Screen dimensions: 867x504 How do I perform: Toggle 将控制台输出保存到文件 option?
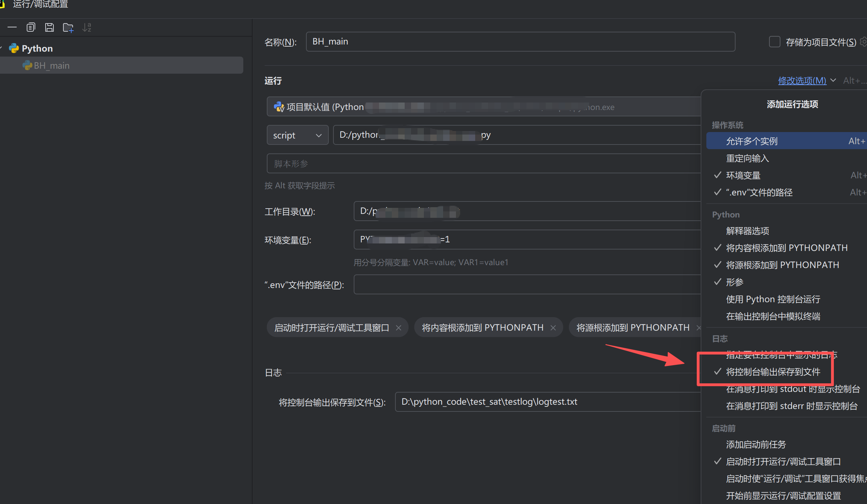pyautogui.click(x=773, y=372)
